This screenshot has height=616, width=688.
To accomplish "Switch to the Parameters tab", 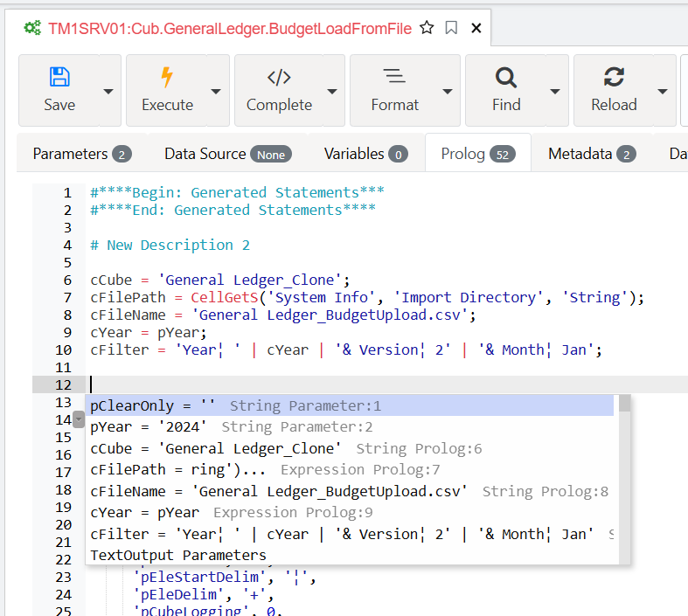I will pos(82,154).
